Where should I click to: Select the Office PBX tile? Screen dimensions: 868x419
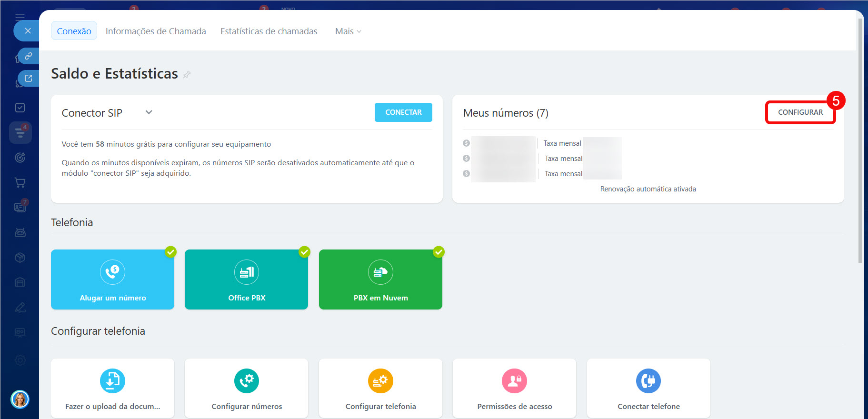[x=246, y=279]
